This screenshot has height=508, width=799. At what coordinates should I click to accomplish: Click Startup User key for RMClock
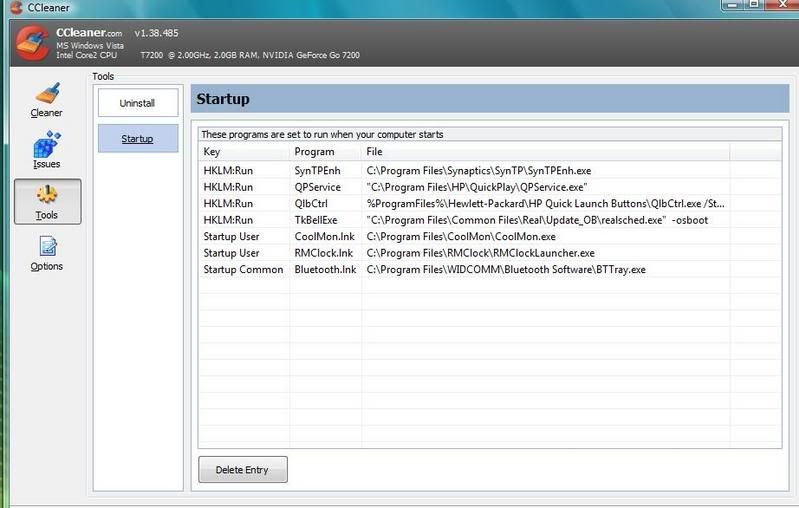[231, 253]
